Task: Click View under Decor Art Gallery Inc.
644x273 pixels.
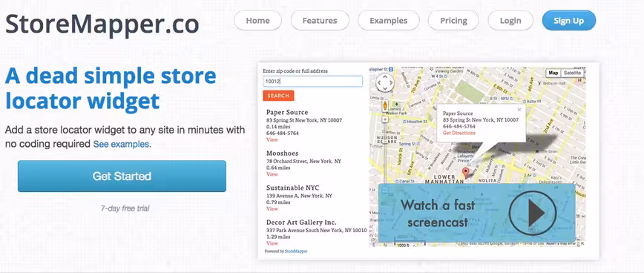Action: click(x=272, y=243)
